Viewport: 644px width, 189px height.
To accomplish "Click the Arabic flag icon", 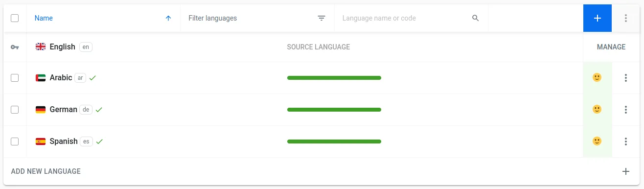I will (41, 78).
